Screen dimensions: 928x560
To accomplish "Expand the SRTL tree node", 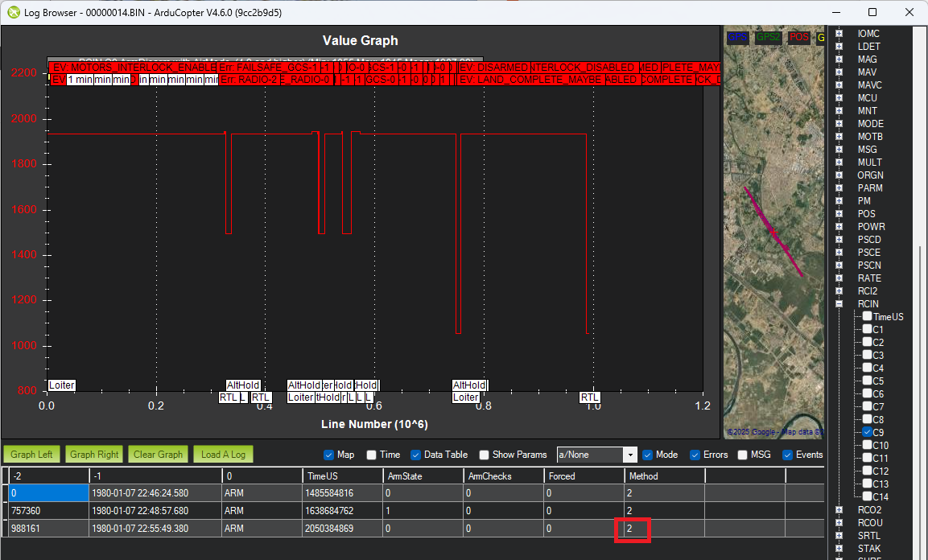I will [839, 536].
